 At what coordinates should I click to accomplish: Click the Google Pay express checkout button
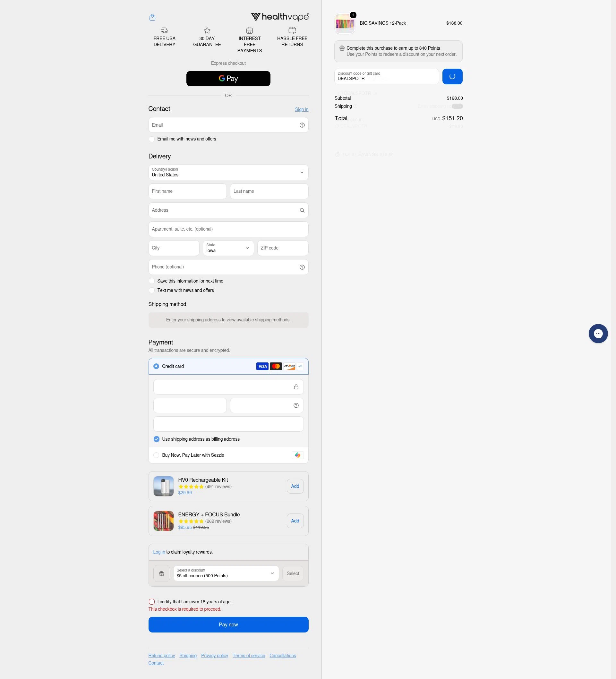[x=228, y=79]
